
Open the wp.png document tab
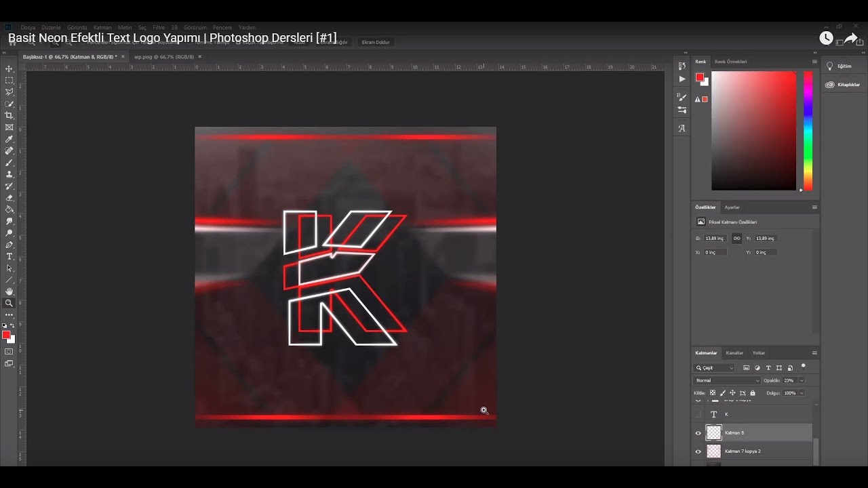point(163,57)
